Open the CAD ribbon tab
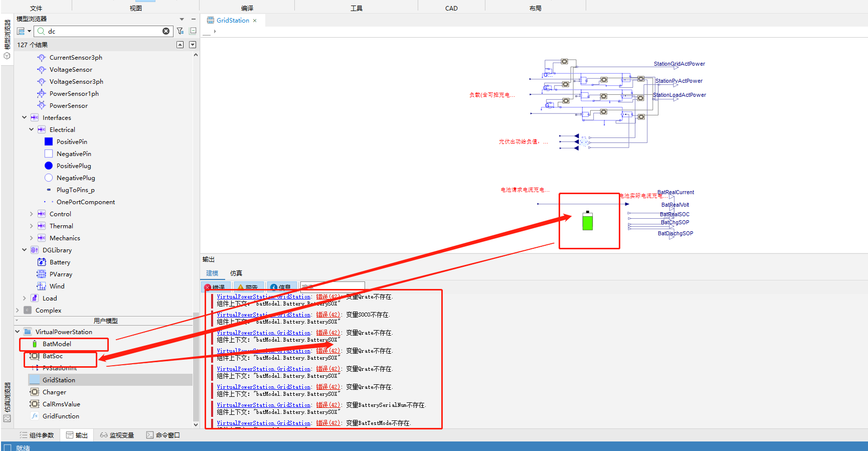Screen dimensions: 868x451 click(451, 8)
